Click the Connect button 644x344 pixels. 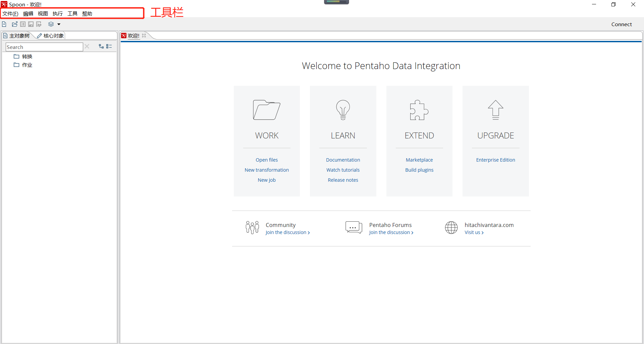pyautogui.click(x=622, y=24)
